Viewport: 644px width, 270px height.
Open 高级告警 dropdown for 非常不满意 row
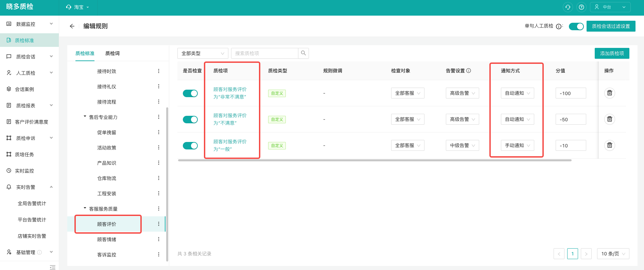[463, 93]
